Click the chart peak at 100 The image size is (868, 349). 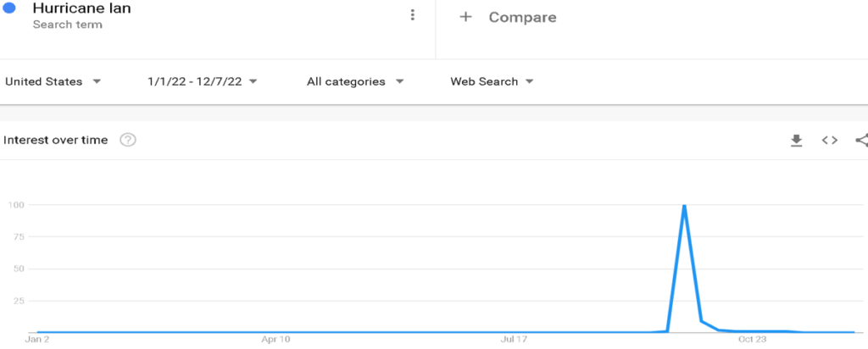tap(683, 205)
